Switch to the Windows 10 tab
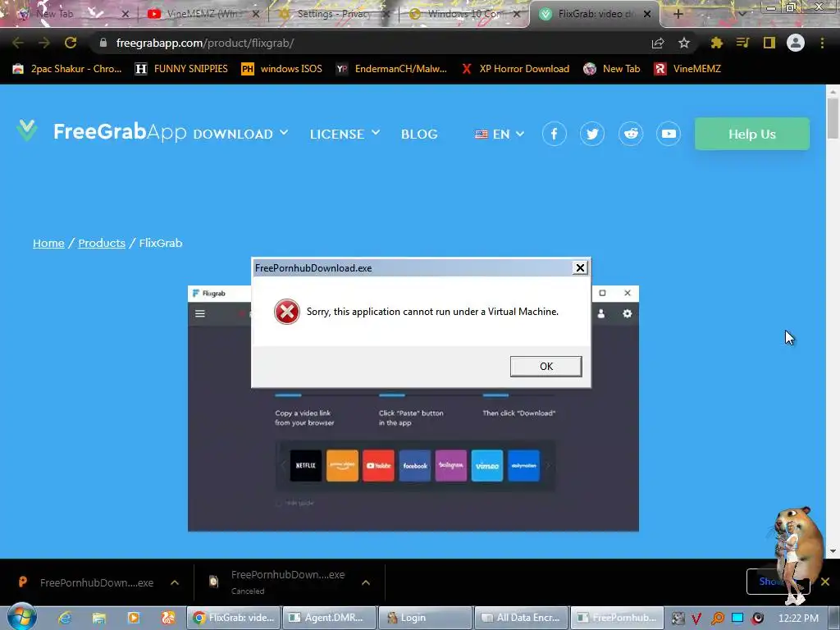Viewport: 840px width, 630px height. coord(464,14)
